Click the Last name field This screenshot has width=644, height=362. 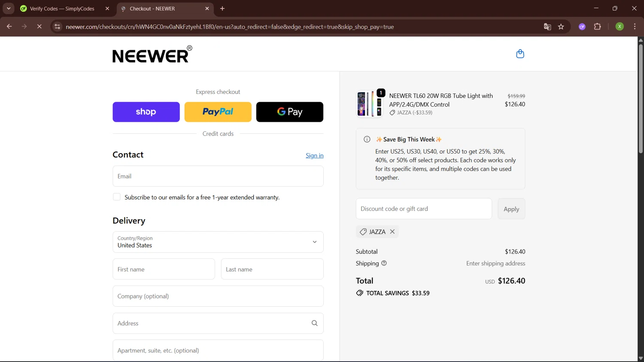(x=272, y=269)
